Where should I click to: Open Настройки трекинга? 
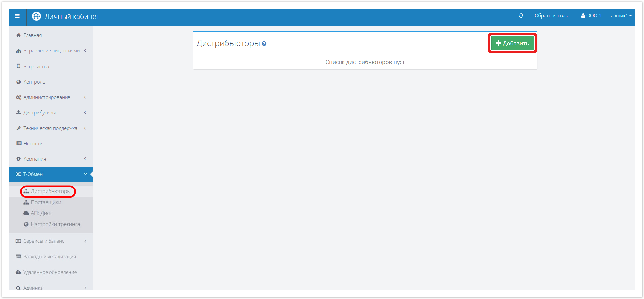(55, 224)
